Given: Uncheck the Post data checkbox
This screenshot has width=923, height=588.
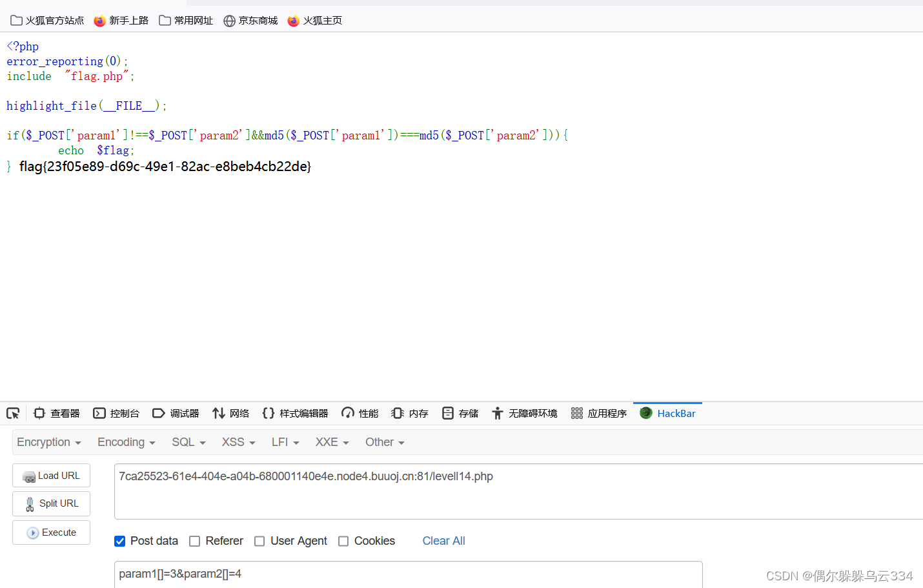Looking at the screenshot, I should coord(120,541).
